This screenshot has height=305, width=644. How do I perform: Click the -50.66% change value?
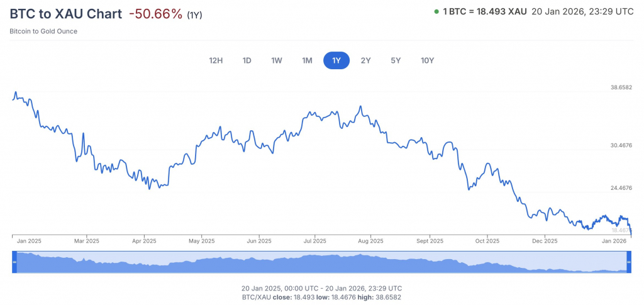click(x=155, y=14)
